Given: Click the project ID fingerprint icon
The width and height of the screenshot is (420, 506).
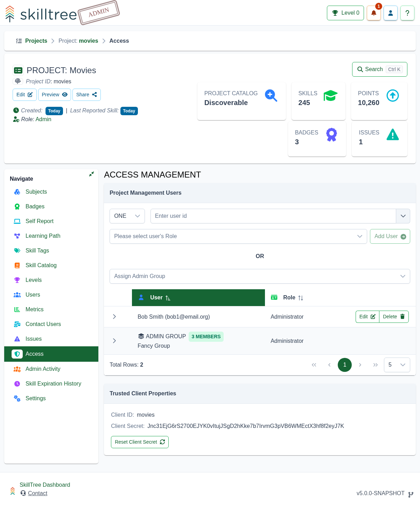Looking at the screenshot, I should point(18,81).
